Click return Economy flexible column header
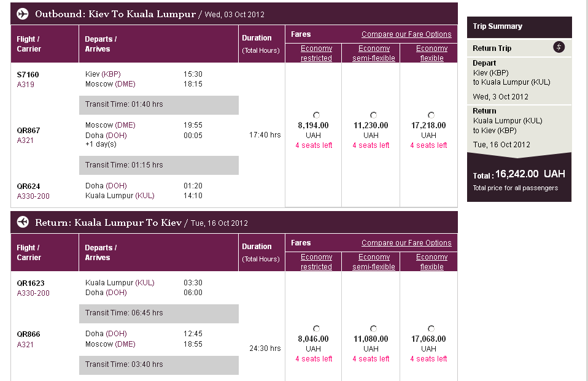The width and height of the screenshot is (588, 381). tap(431, 262)
